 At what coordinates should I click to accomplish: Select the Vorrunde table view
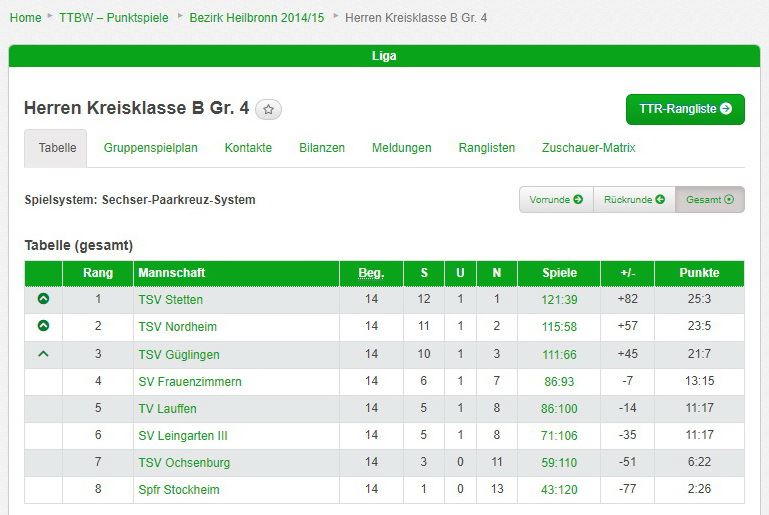click(556, 200)
